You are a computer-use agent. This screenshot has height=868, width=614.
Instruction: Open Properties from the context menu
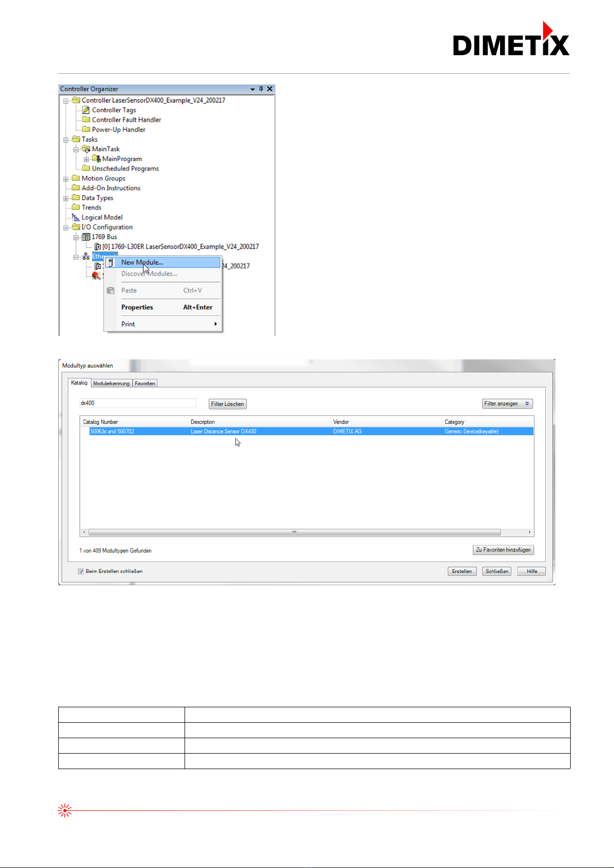163,307
